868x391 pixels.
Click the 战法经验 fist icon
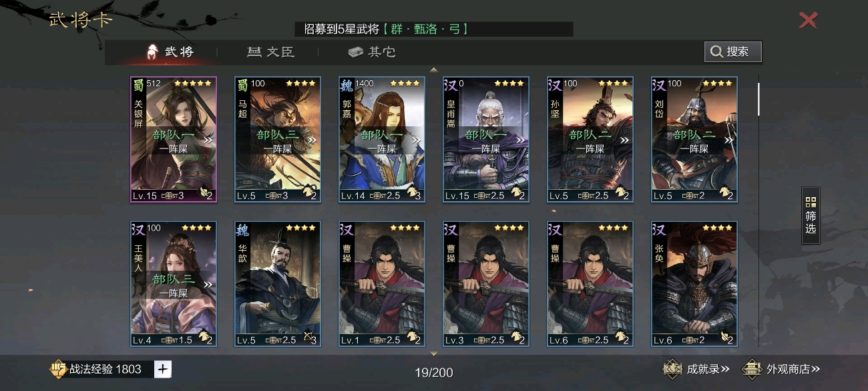[57, 369]
